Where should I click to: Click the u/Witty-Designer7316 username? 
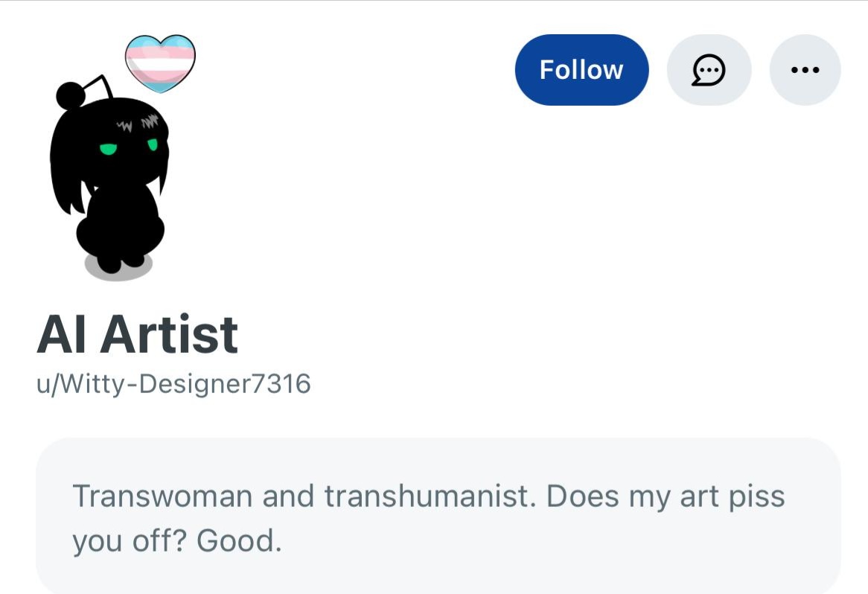click(173, 383)
